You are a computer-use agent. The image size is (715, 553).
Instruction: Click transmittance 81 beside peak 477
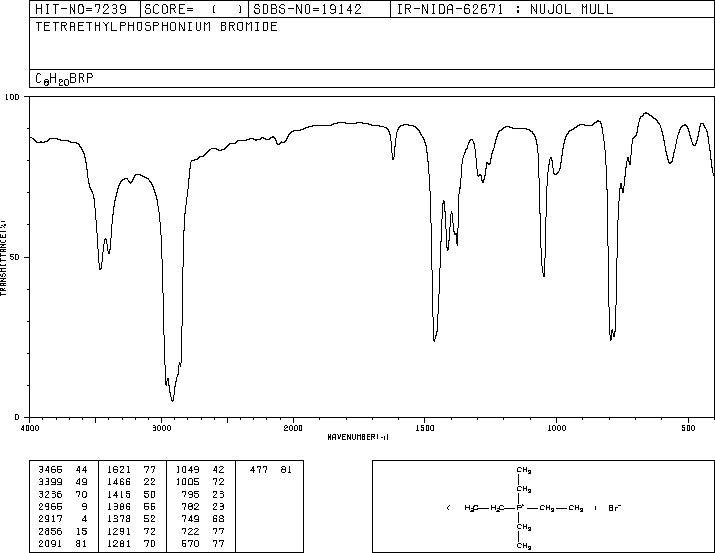tap(286, 470)
